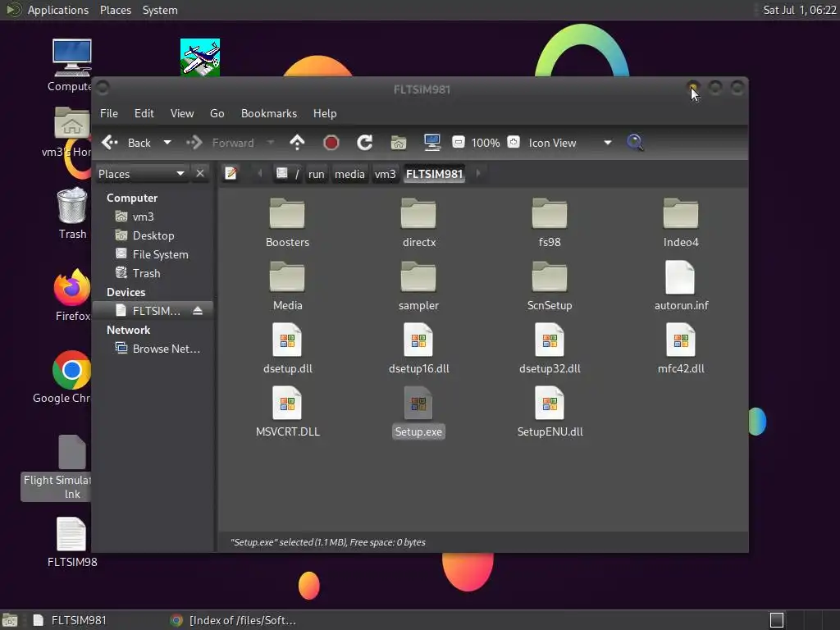Select the ScnSetup folder
The height and width of the screenshot is (630, 840).
coord(550,286)
